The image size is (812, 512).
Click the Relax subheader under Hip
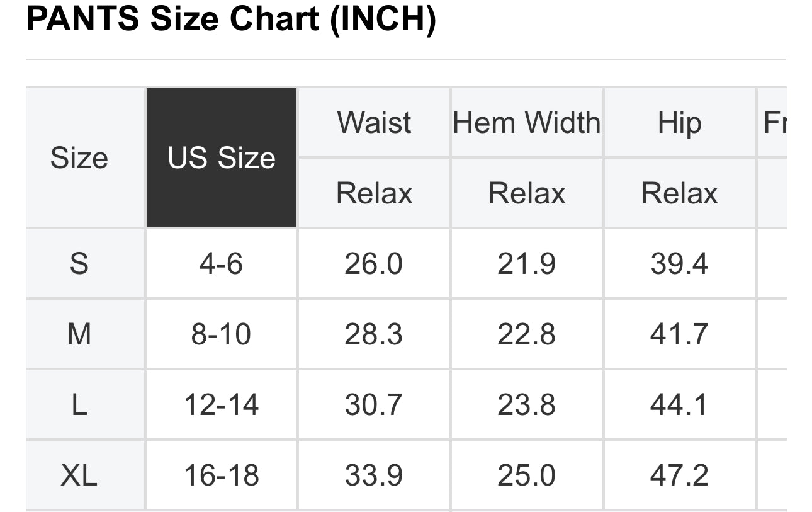(x=679, y=193)
